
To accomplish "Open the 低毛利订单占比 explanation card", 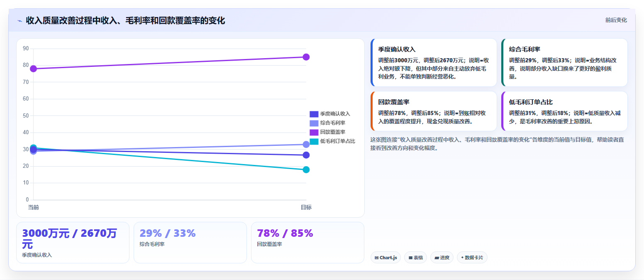I will [564, 111].
